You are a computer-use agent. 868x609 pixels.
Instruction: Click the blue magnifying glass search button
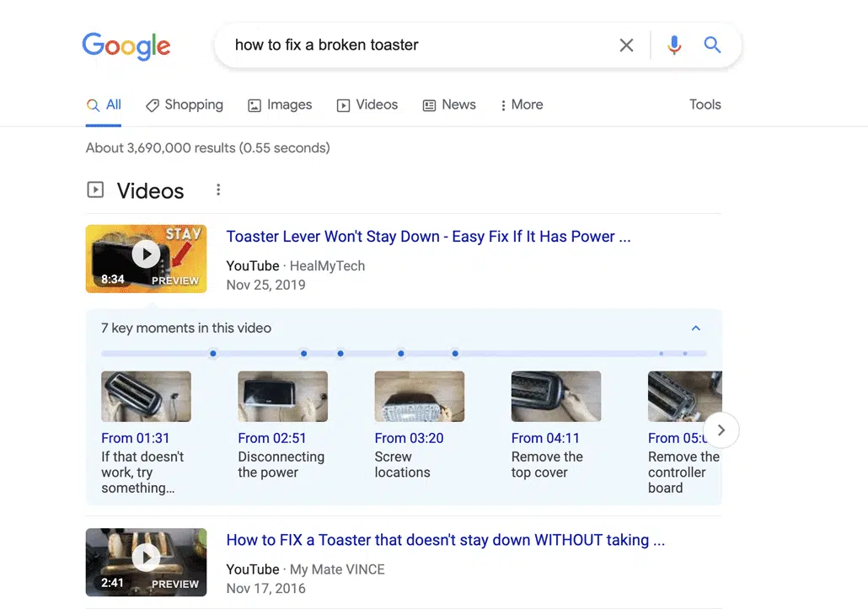click(x=712, y=45)
